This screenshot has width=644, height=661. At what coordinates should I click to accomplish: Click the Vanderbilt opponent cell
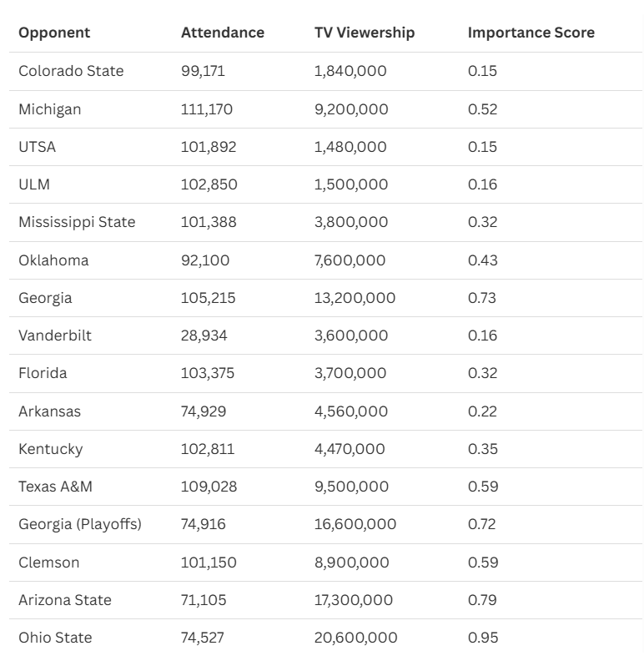[x=55, y=336]
